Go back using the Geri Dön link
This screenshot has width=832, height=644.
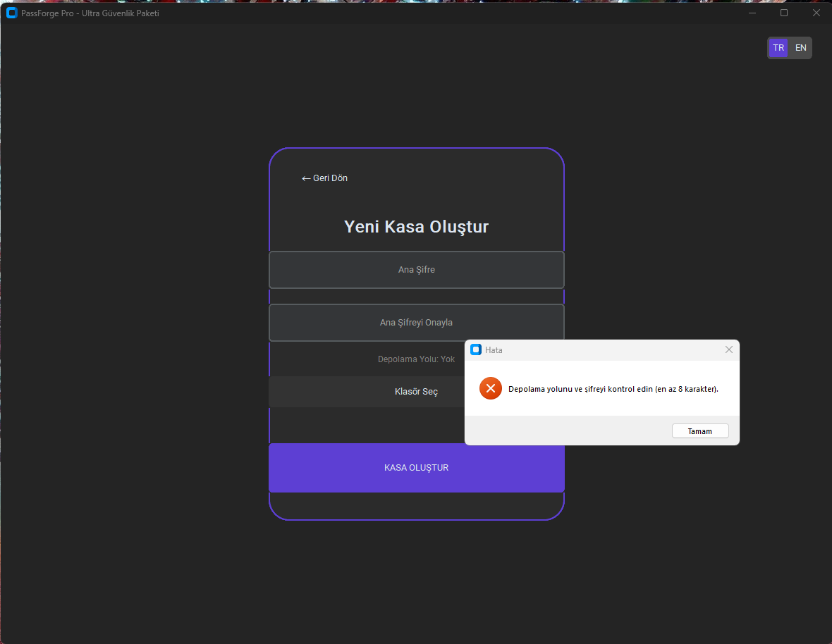point(325,178)
